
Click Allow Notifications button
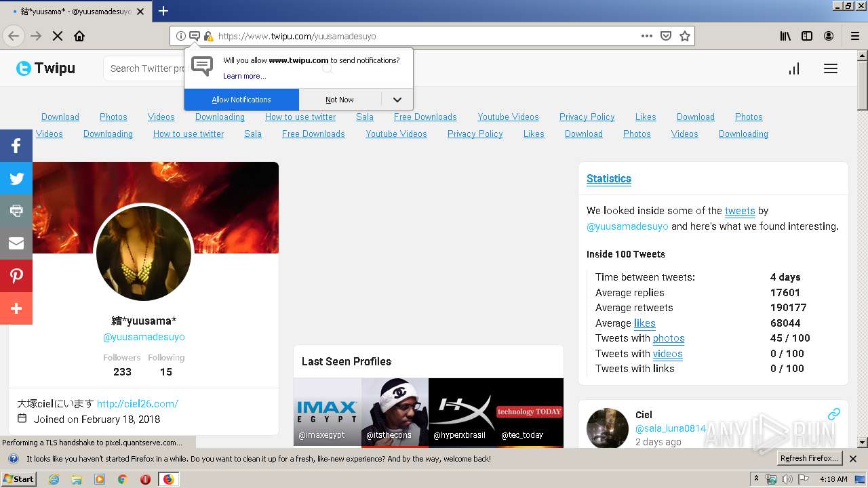(241, 100)
